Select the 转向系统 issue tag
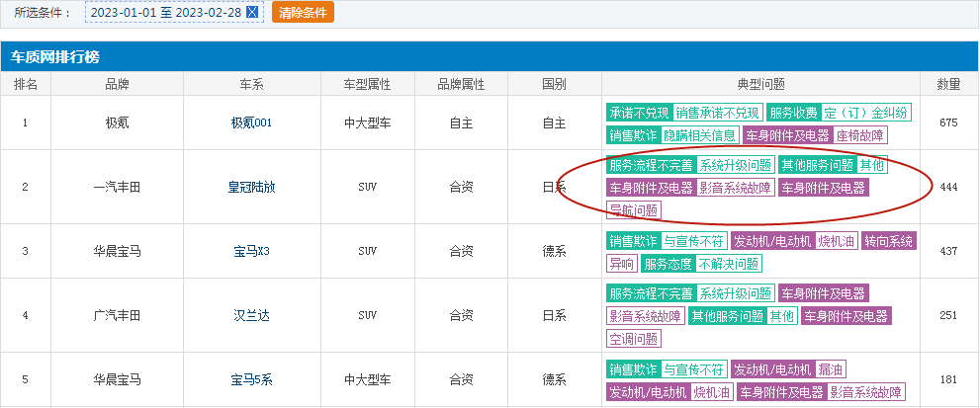 click(888, 241)
